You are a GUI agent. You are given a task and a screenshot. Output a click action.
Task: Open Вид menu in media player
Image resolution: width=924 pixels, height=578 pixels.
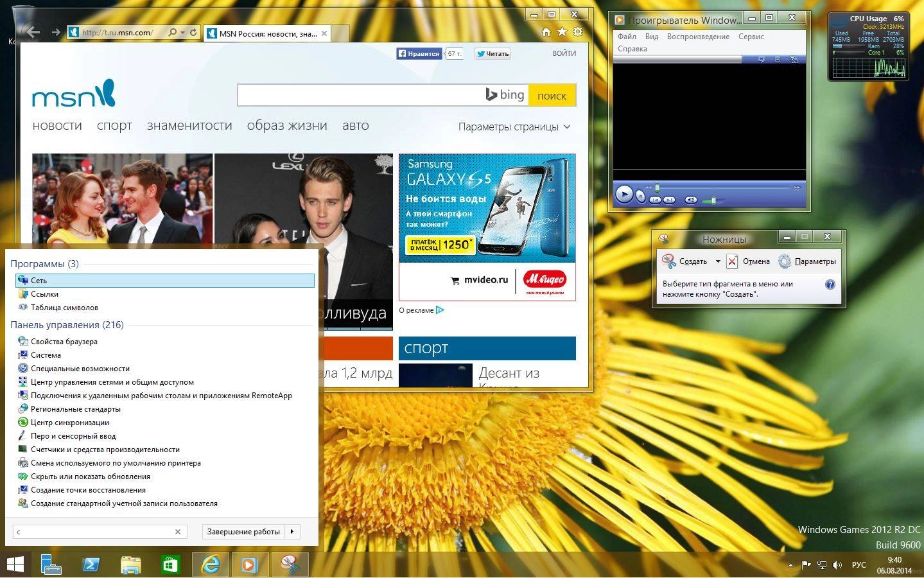tap(652, 37)
